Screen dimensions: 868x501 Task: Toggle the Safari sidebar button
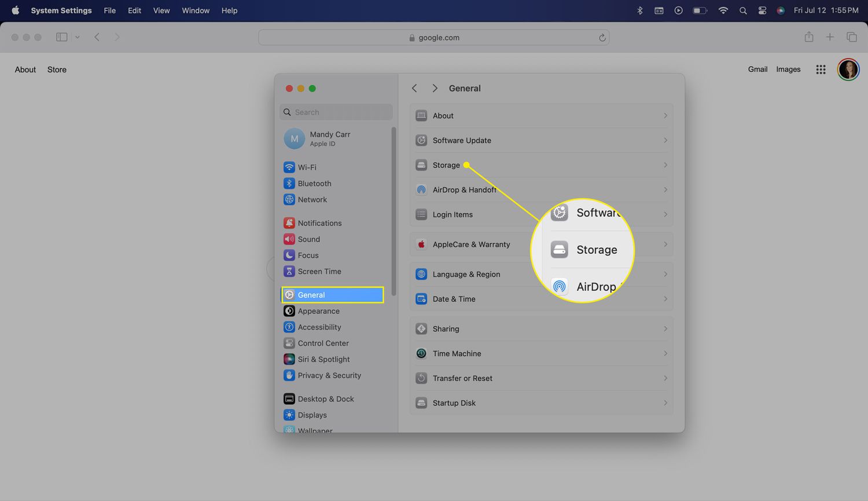coord(61,37)
